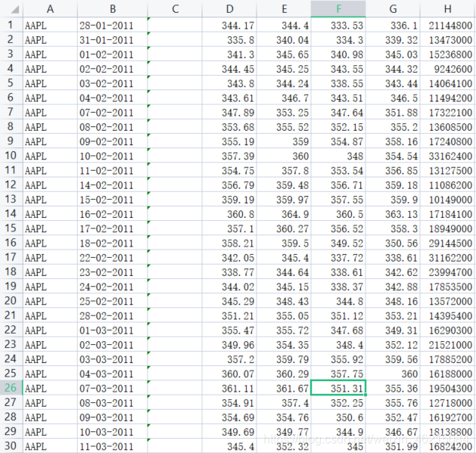Viewport: 476px width, 453px height.
Task: Click cell containing 333.53
Action: coord(338,25)
